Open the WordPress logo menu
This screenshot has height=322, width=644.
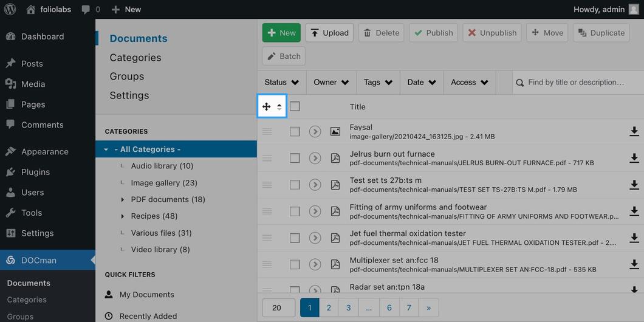[x=10, y=10]
